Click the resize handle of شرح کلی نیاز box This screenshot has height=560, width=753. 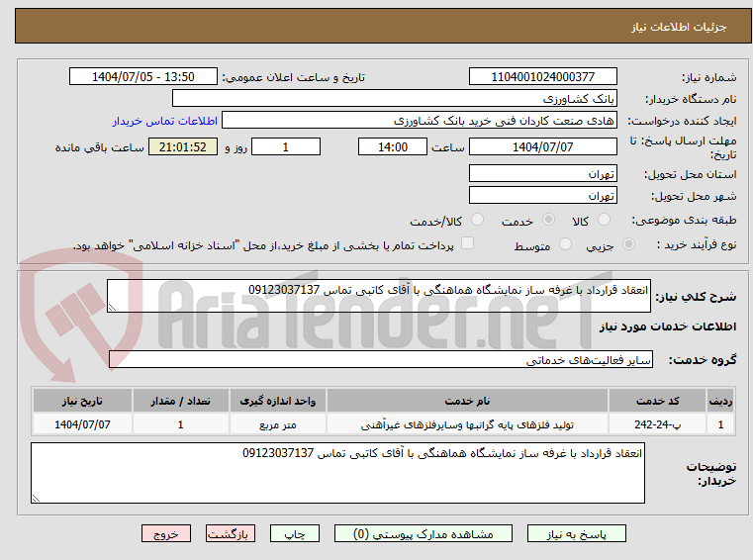click(x=112, y=308)
